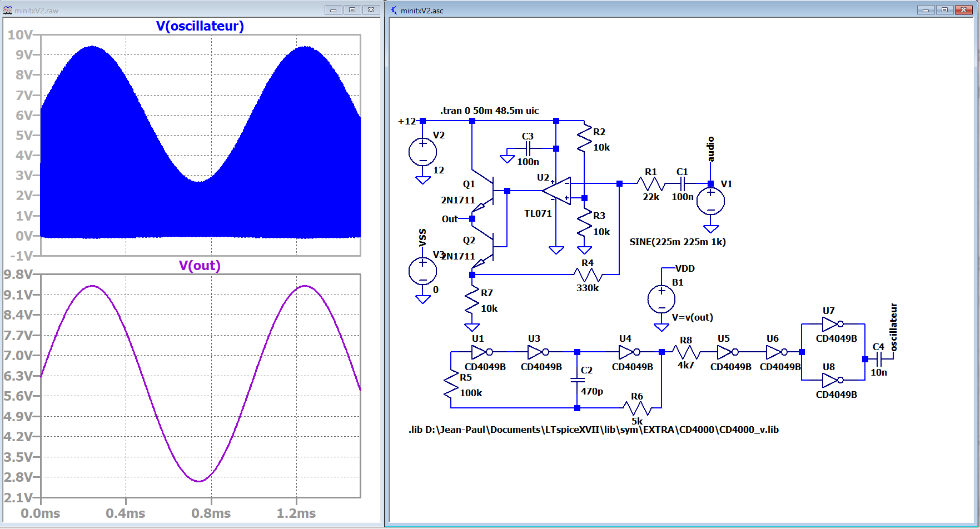This screenshot has height=529, width=980.
Task: Select the Q1 2N1711 transistor symbol
Action: tap(486, 192)
